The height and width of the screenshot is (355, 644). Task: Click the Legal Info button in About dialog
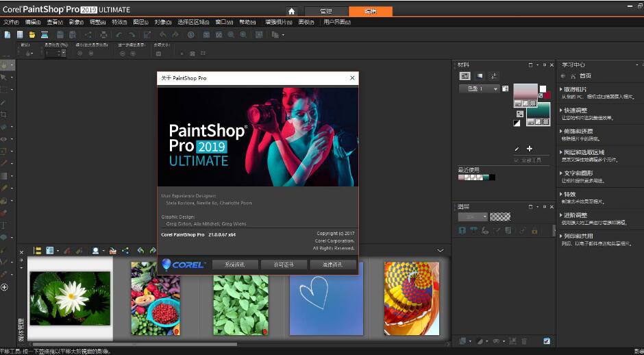[333, 265]
